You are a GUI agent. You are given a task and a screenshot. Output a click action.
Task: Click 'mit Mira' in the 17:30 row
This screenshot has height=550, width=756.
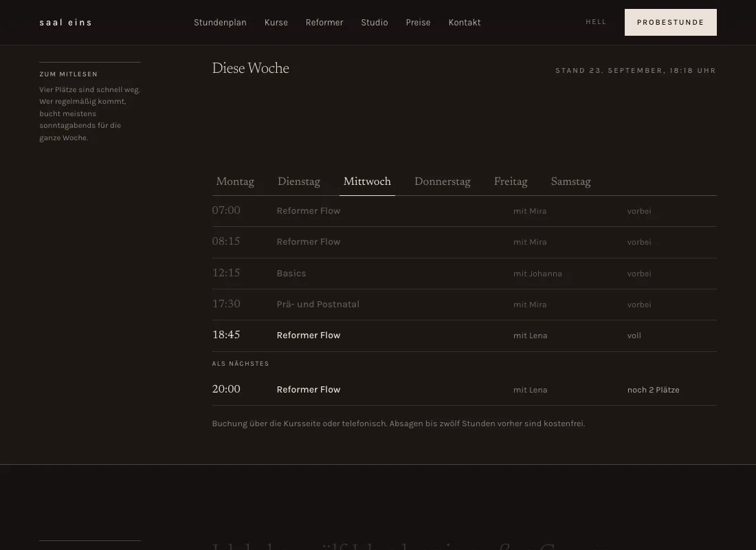click(x=530, y=305)
